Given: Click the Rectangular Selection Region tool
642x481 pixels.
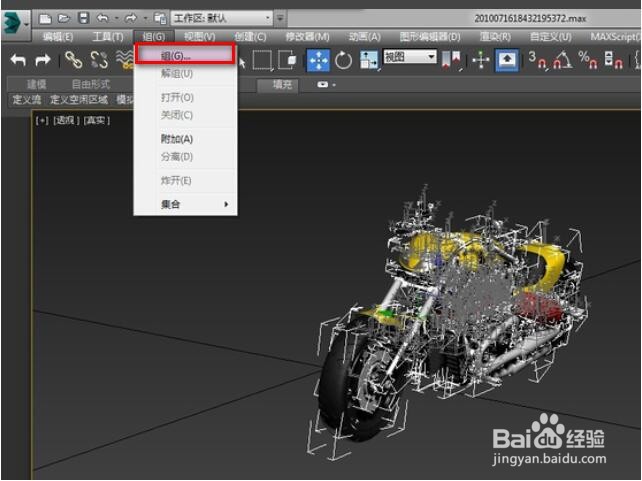Looking at the screenshot, I should click(x=262, y=60).
